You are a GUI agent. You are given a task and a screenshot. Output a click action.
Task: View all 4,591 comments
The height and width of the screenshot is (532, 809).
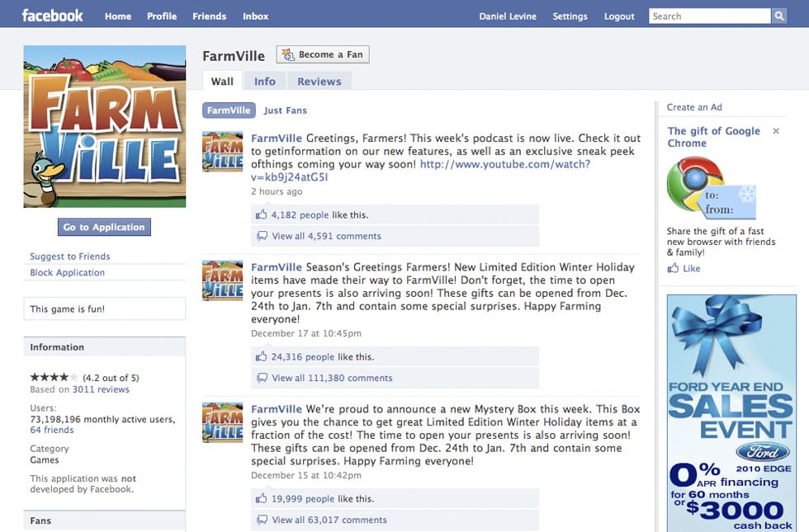pos(327,236)
